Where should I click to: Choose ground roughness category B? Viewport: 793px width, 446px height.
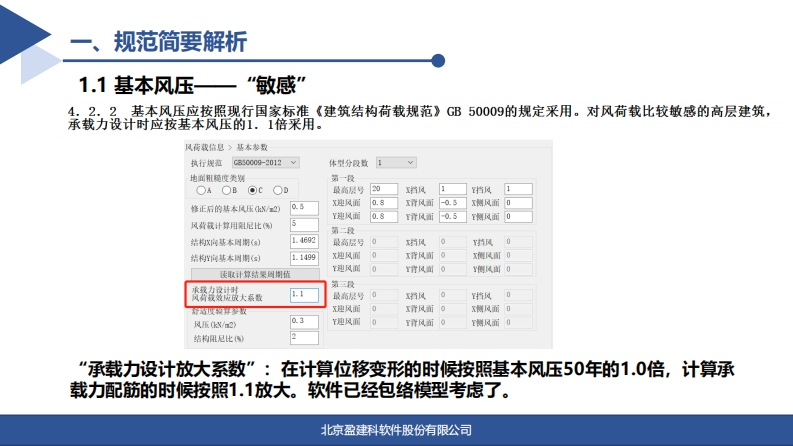click(227, 189)
